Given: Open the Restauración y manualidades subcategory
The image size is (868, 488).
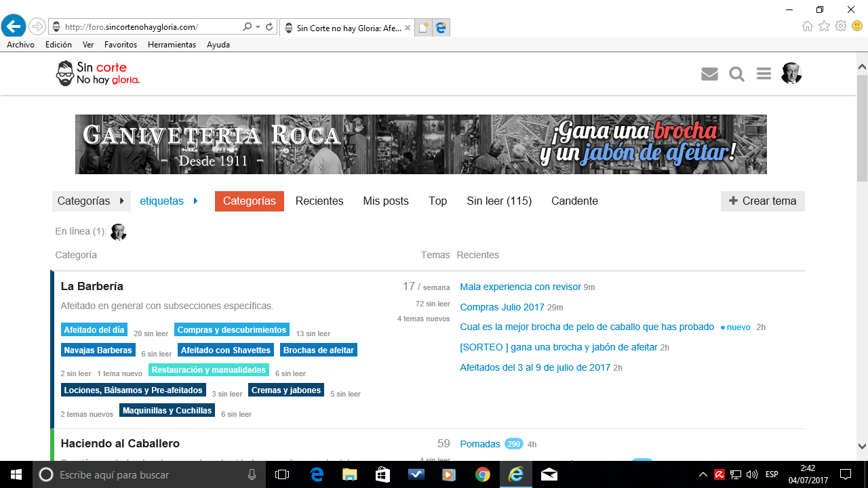Looking at the screenshot, I should tap(209, 370).
